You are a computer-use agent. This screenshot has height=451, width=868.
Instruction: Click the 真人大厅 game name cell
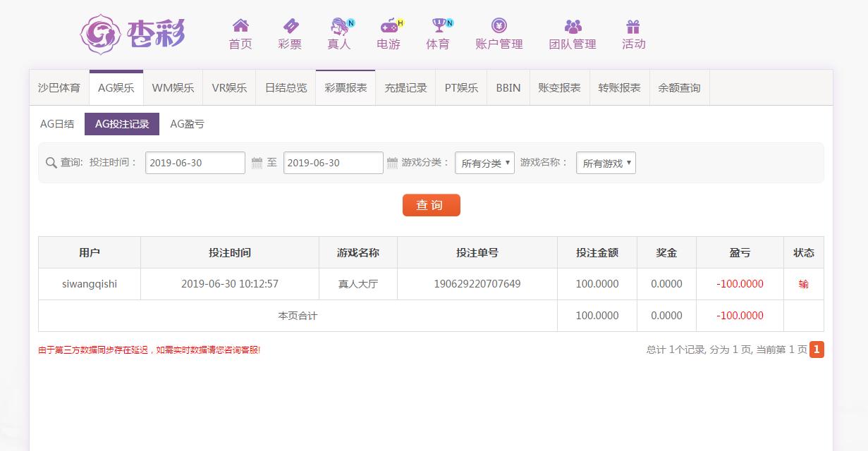pyautogui.click(x=358, y=284)
